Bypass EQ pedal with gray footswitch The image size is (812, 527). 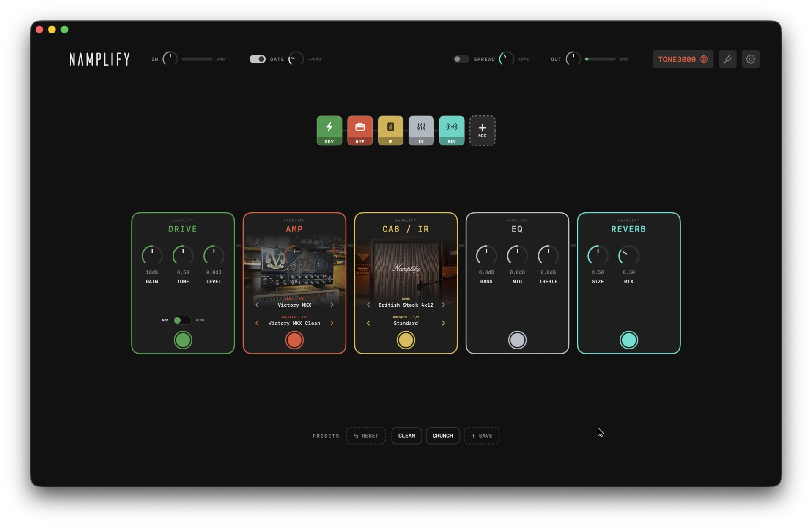coord(517,340)
